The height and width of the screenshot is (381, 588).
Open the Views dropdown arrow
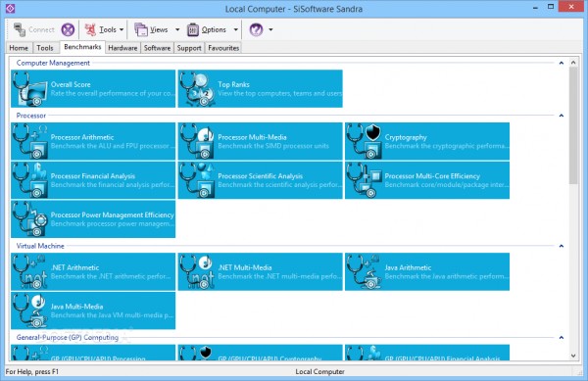point(177,29)
